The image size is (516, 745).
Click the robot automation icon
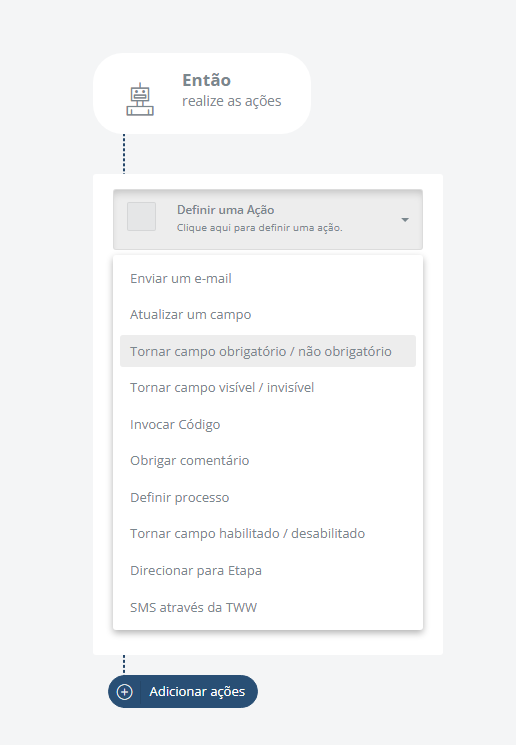pyautogui.click(x=140, y=99)
